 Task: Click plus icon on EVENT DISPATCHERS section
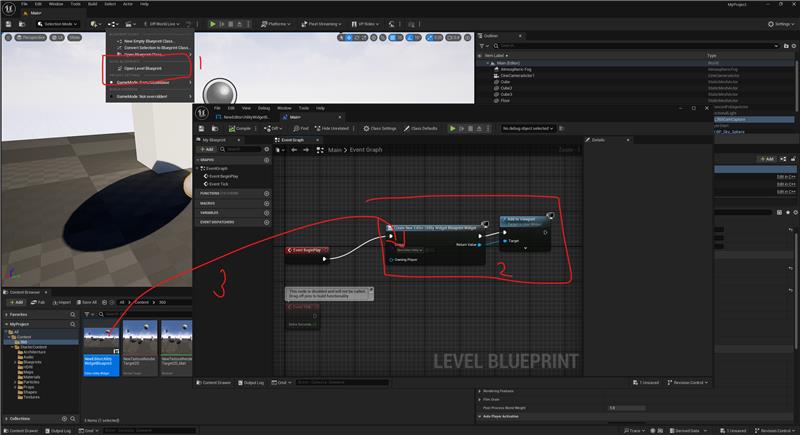(266, 222)
